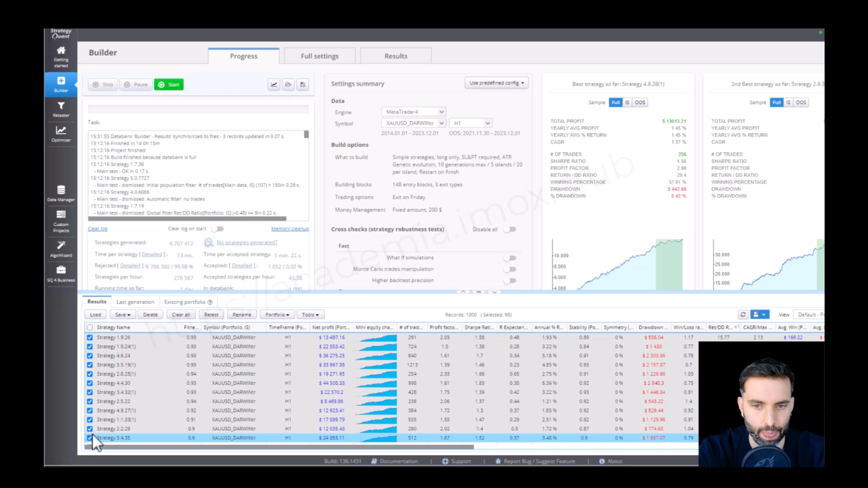This screenshot has width=868, height=488.
Task: Open the Portfolio dropdown in results toolbar
Action: click(x=278, y=314)
